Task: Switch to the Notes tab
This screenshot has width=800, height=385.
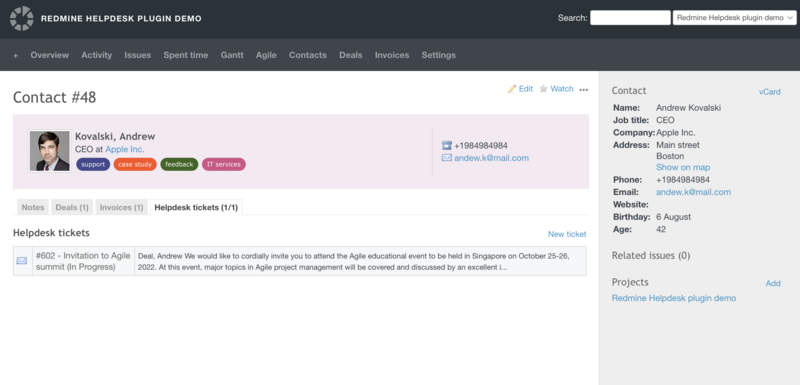Action: pyautogui.click(x=33, y=208)
